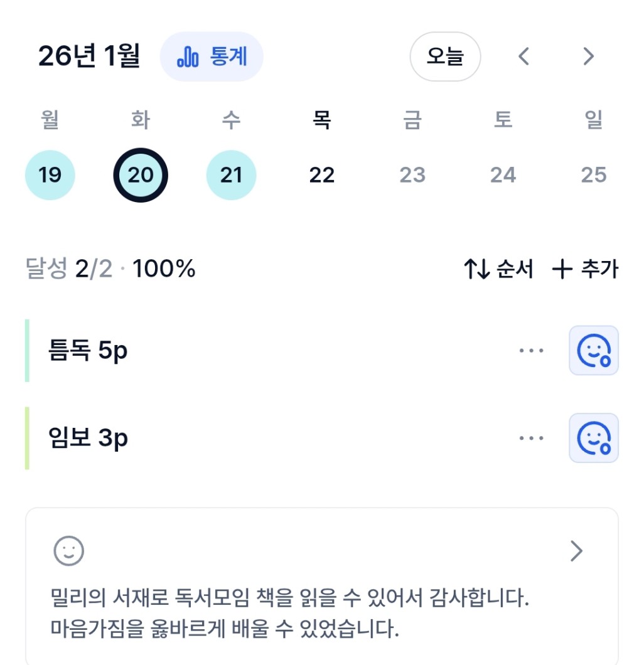Viewport: 644px width, 665px height.
Task: Open the 통계 statistics chart button
Action: click(x=212, y=57)
